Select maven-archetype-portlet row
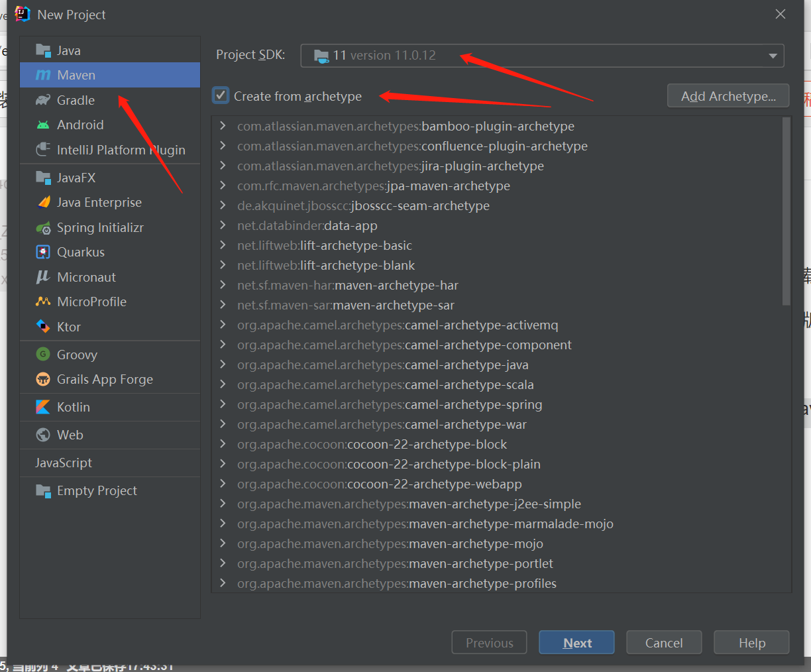Screen dimensions: 811x672 coord(497,563)
